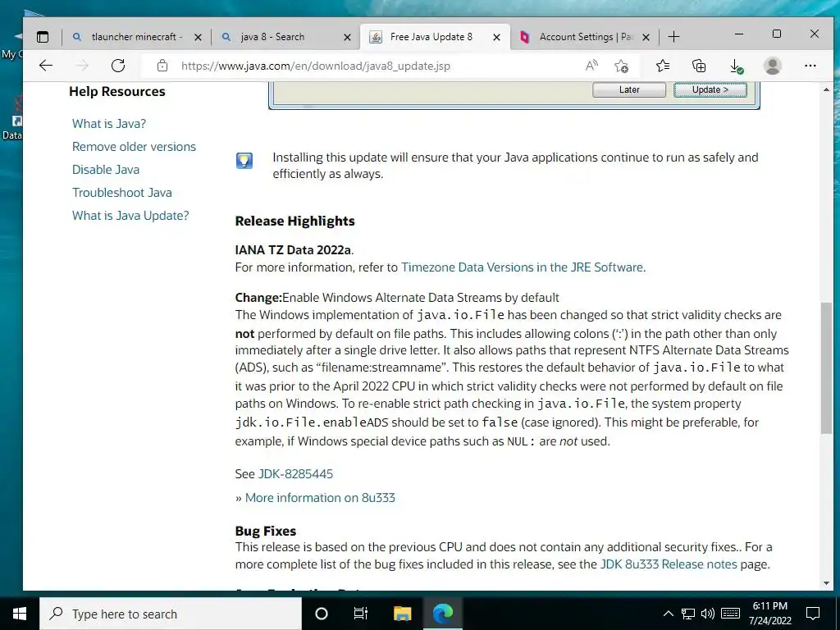Open JDK-8285445 bug link
840x630 pixels.
click(295, 474)
